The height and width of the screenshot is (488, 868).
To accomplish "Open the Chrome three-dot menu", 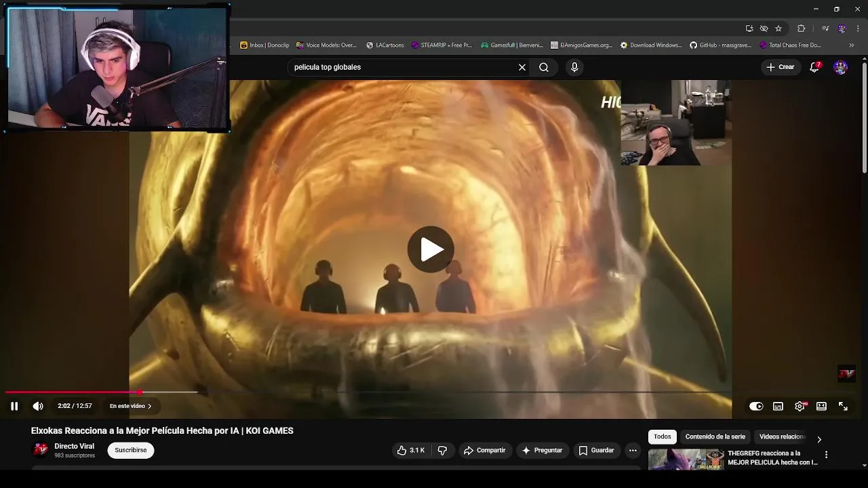I will pos(857,28).
